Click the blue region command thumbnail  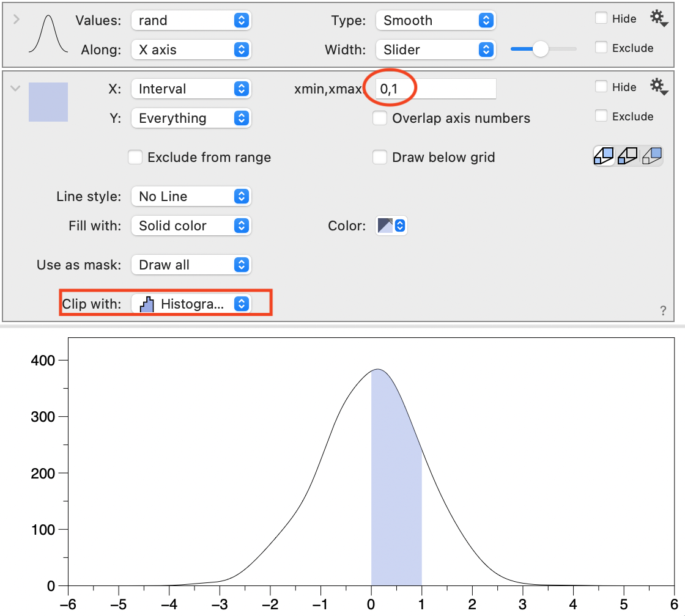tap(48, 101)
